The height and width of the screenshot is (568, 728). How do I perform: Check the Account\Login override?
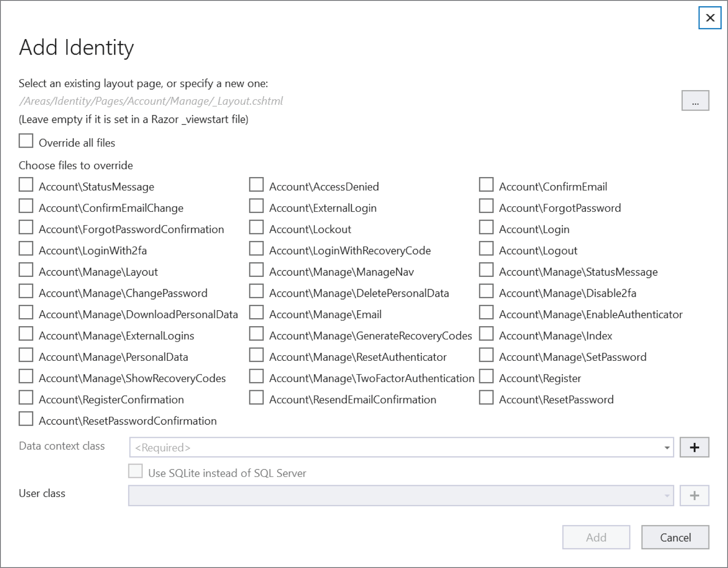(486, 227)
